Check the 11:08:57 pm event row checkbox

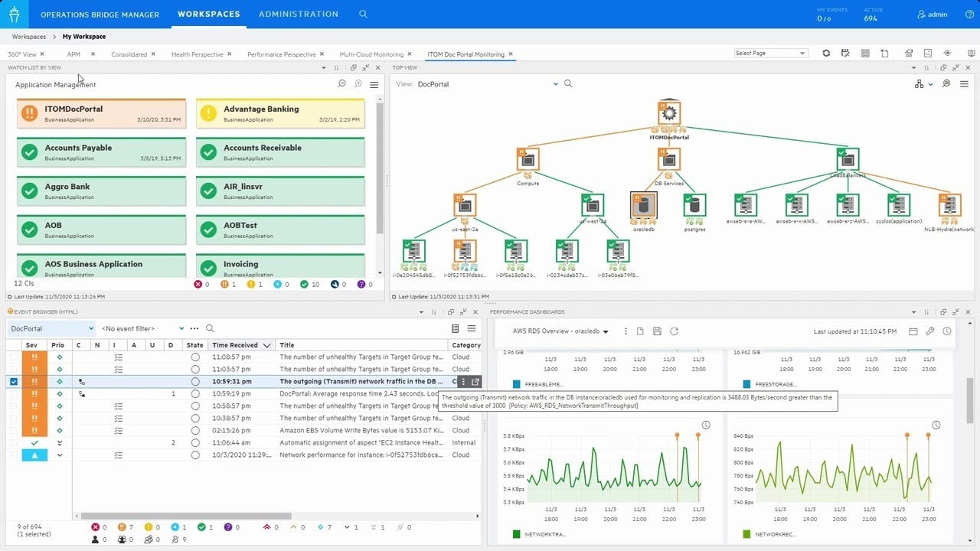coord(14,357)
